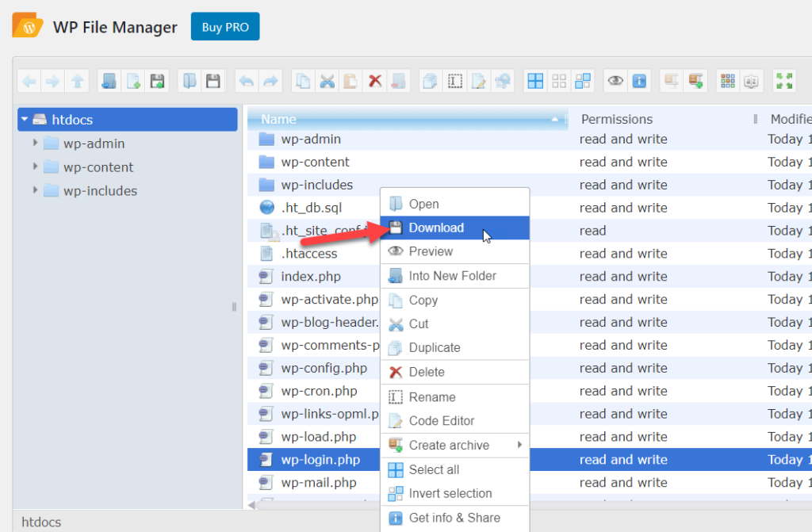Click the Open toolbar icon
The width and height of the screenshot is (812, 532).
pos(190,82)
